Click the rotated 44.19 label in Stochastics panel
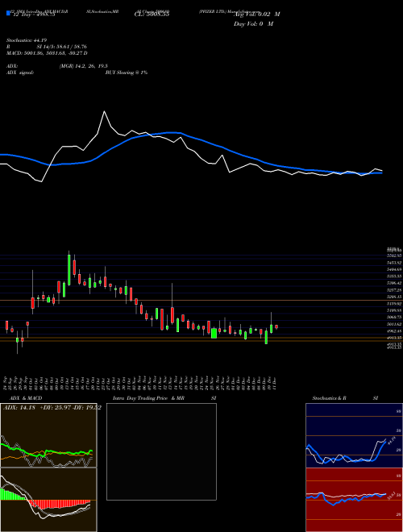This screenshot has height=532, width=403. tap(390, 441)
